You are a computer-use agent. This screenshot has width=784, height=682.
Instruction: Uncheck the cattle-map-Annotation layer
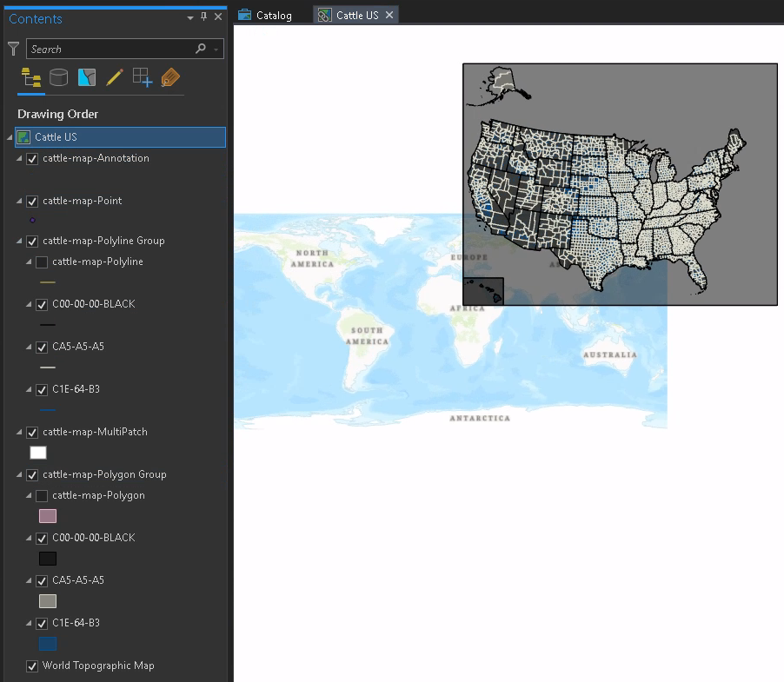tap(32, 159)
